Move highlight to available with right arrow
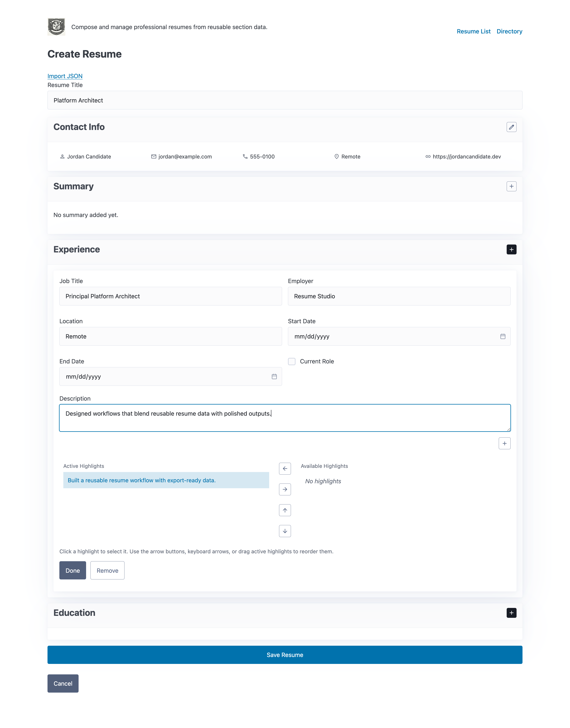 pos(285,489)
